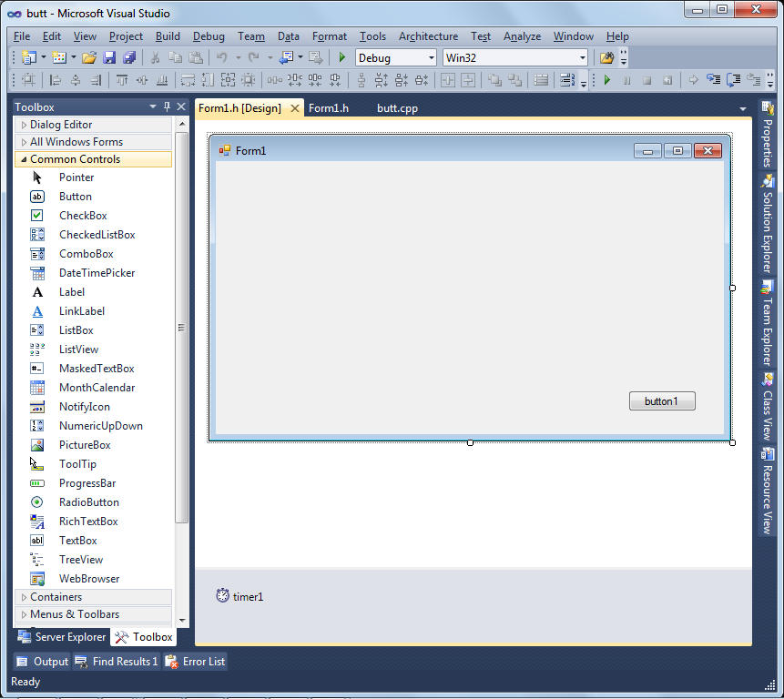
Task: Open the Build menu
Action: point(168,36)
